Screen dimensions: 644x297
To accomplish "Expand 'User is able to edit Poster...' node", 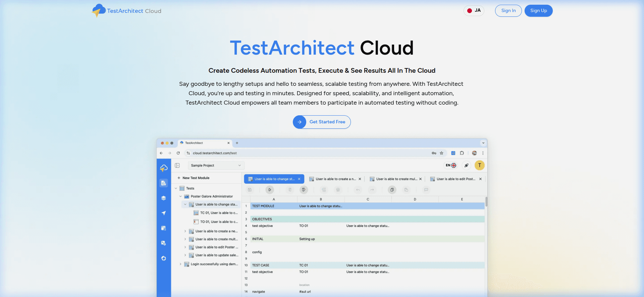I will (x=185, y=247).
